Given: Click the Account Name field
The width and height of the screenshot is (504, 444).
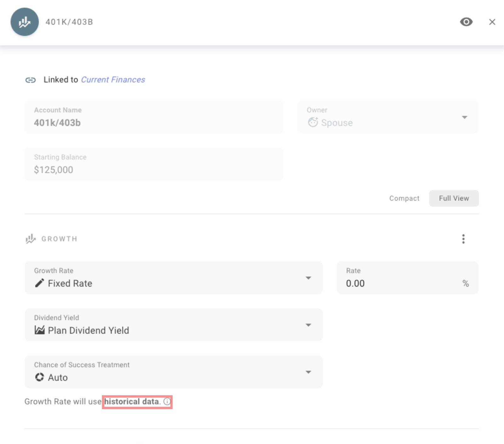Looking at the screenshot, I should (154, 117).
